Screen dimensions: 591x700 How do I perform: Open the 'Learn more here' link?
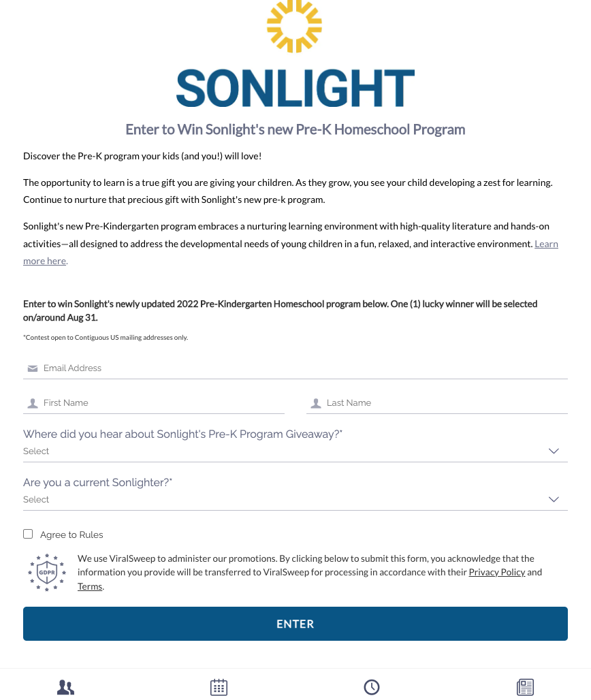(x=45, y=261)
